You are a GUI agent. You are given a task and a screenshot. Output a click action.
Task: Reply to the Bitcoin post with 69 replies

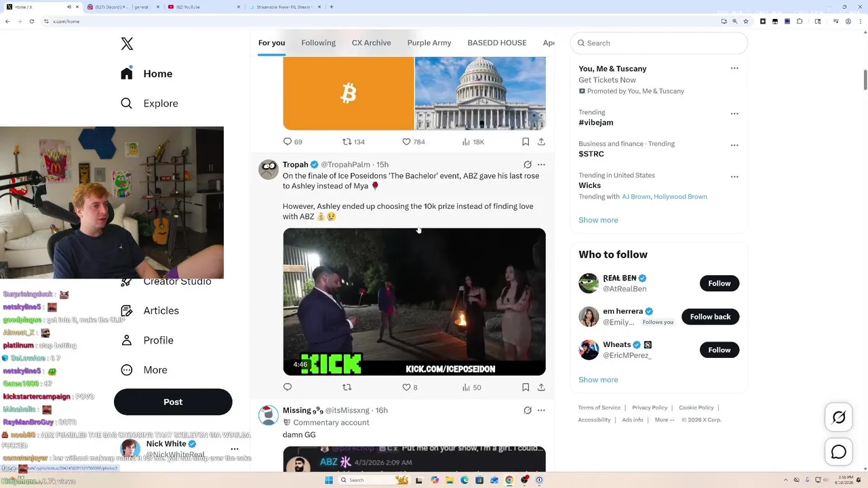point(292,142)
